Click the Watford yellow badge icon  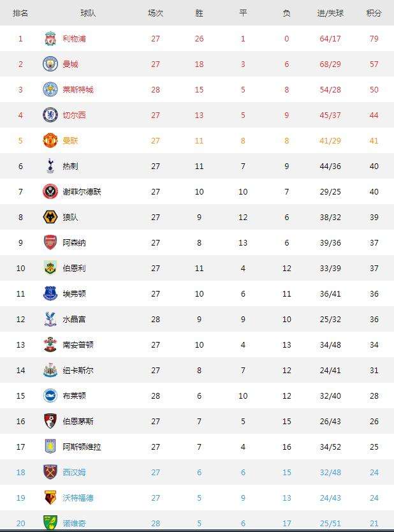(x=50, y=498)
